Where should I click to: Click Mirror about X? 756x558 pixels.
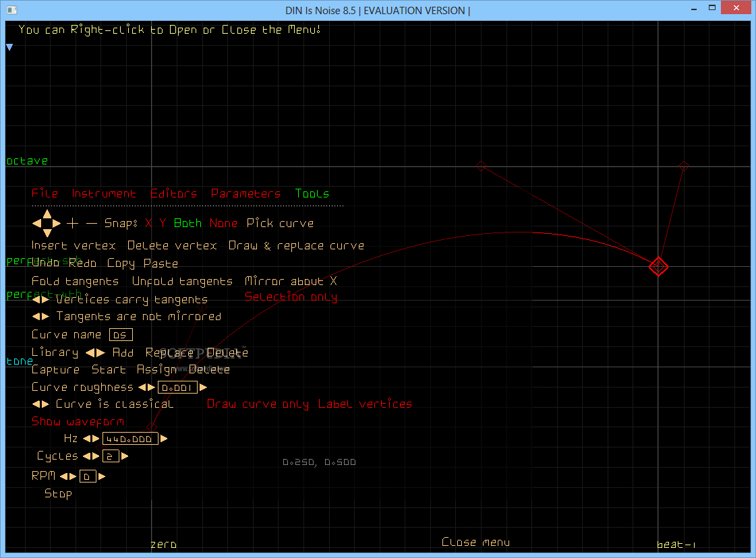pyautogui.click(x=291, y=281)
